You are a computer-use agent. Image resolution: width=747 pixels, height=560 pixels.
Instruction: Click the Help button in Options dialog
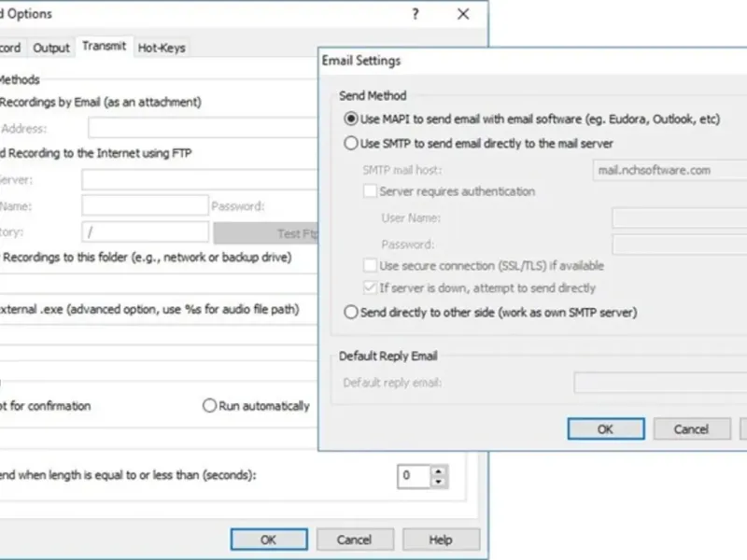click(x=441, y=539)
